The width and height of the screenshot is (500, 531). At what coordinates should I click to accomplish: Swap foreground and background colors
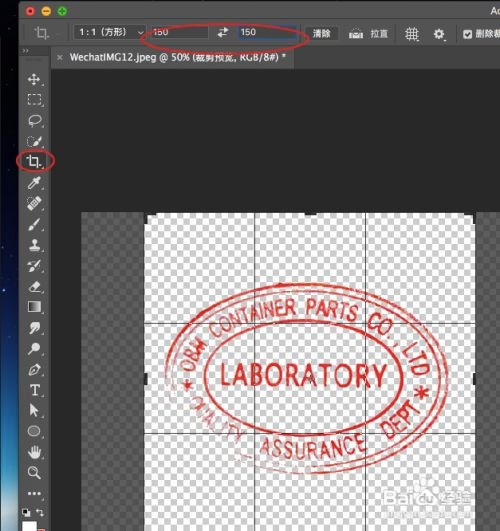40,512
